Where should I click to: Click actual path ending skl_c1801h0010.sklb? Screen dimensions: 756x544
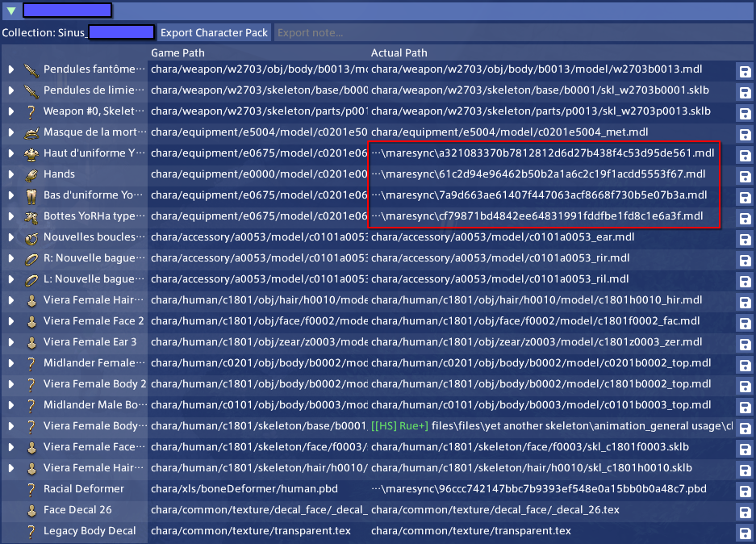click(x=532, y=468)
